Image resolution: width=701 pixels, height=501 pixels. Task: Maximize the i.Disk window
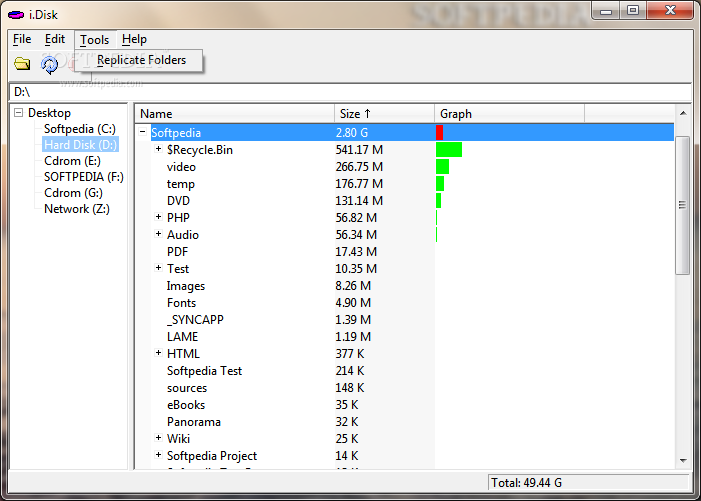coord(633,11)
